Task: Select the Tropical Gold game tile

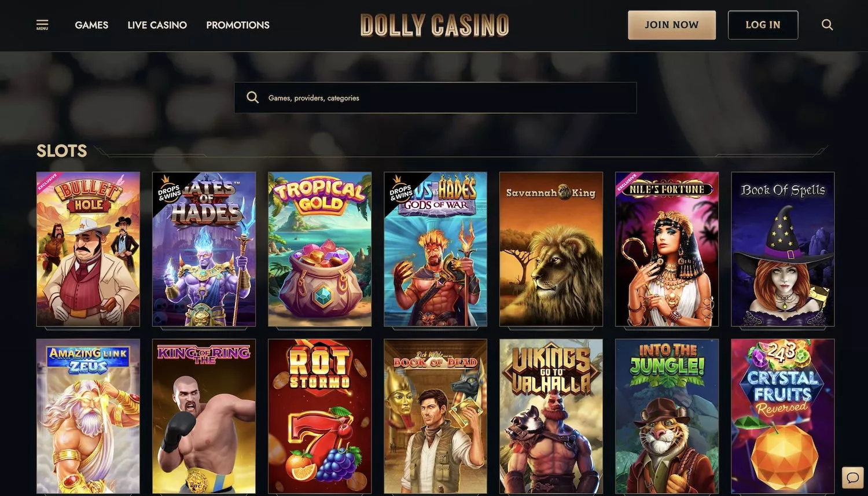Action: 319,249
